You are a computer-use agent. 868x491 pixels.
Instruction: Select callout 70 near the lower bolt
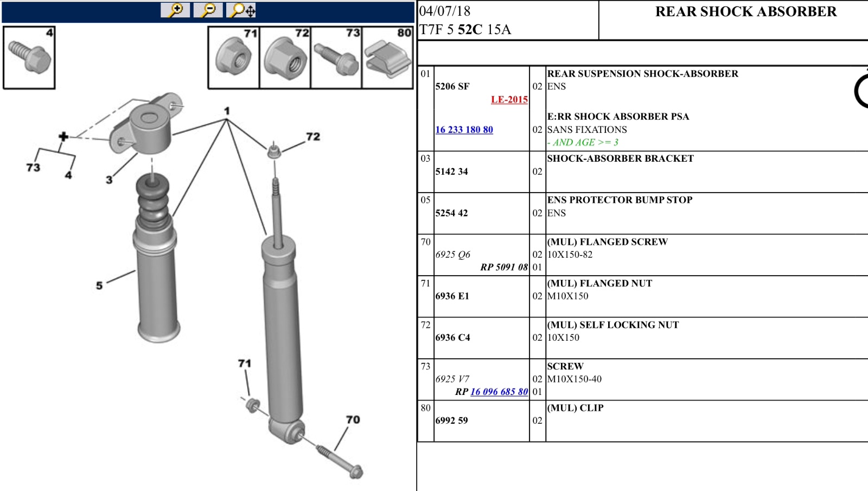pyautogui.click(x=353, y=419)
